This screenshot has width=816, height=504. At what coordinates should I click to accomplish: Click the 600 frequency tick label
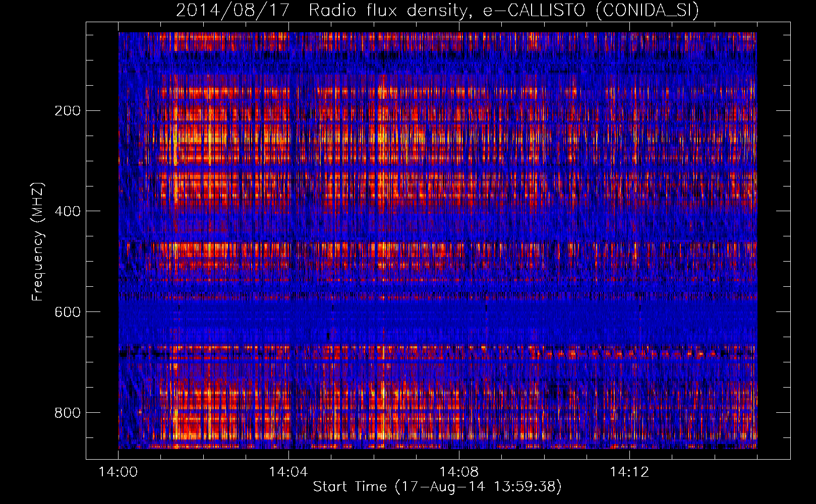68,312
